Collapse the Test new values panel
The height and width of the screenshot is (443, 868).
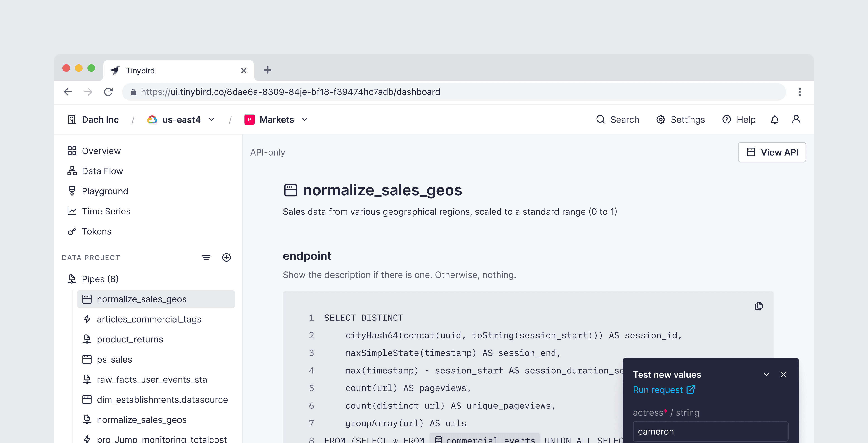click(x=766, y=375)
